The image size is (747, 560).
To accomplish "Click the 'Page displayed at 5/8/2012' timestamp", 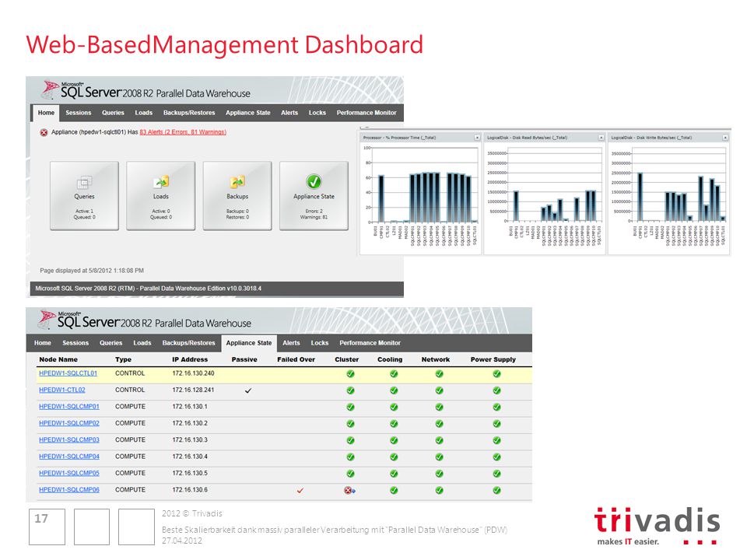I will [92, 271].
